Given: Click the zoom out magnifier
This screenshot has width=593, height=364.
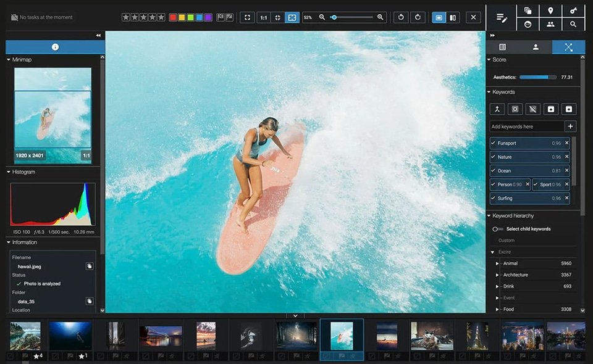Looking at the screenshot, I should (x=322, y=17).
